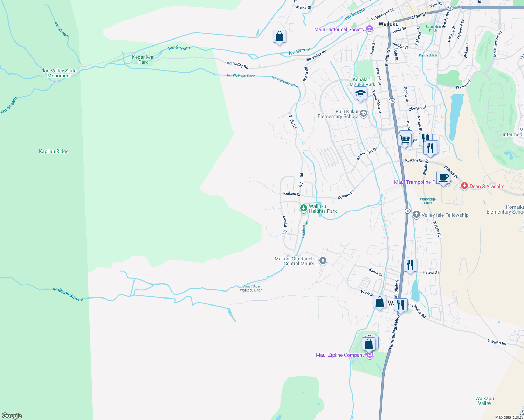Viewport: 524px width, 420px height.
Task: Select the Maui Lani Pkwy label
Action: point(497,44)
